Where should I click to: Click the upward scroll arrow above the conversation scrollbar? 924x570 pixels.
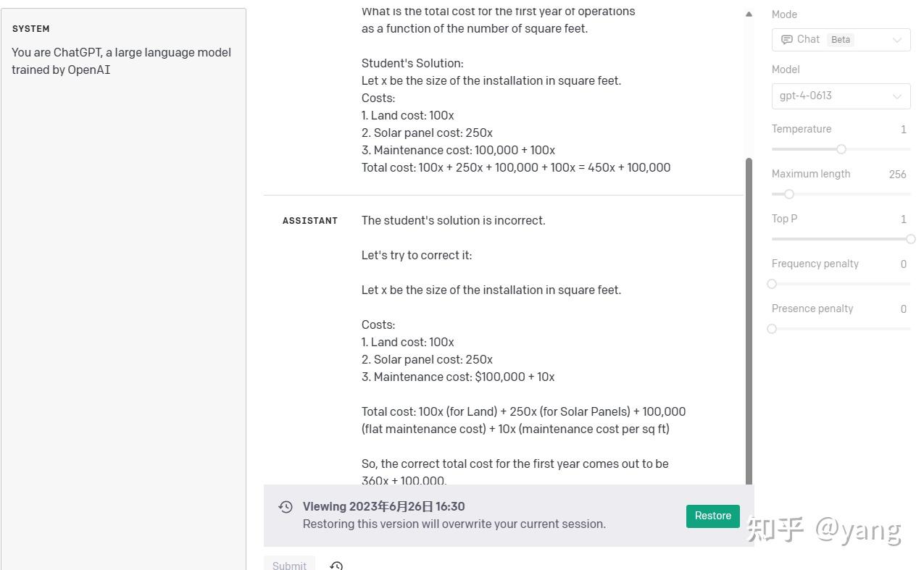pyautogui.click(x=749, y=13)
